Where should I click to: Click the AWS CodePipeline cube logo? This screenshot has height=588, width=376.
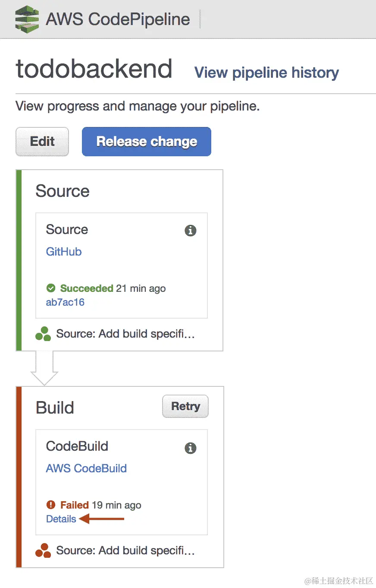[x=27, y=19]
